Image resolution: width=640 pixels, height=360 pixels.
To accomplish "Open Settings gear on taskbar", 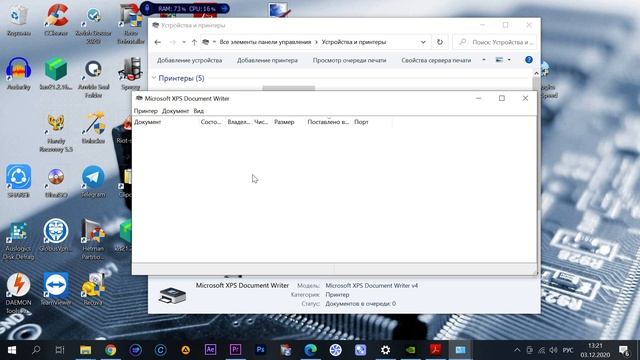I will click(385, 350).
